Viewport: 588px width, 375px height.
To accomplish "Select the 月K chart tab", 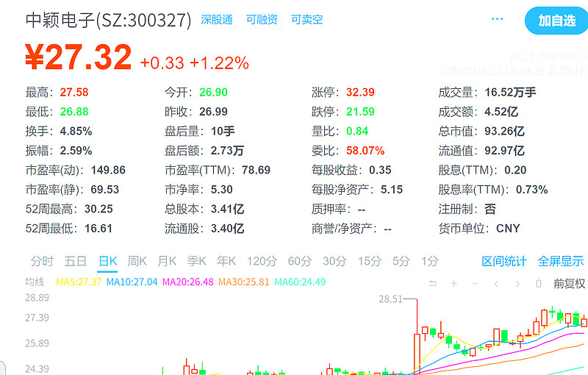I will click(x=167, y=261).
